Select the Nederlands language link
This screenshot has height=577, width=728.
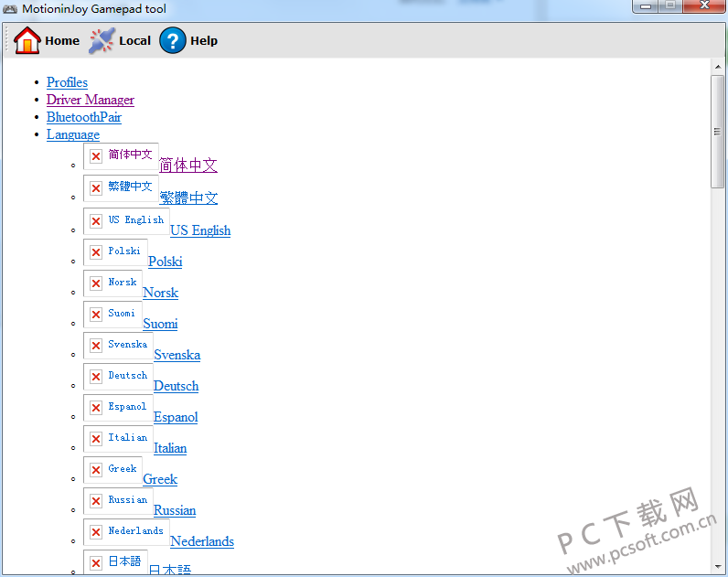202,541
